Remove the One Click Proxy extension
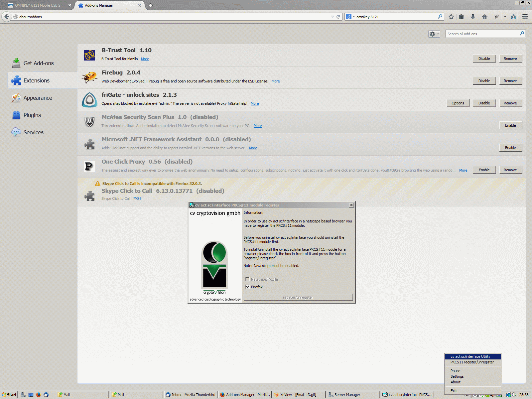Image resolution: width=532 pixels, height=399 pixels. coord(510,170)
